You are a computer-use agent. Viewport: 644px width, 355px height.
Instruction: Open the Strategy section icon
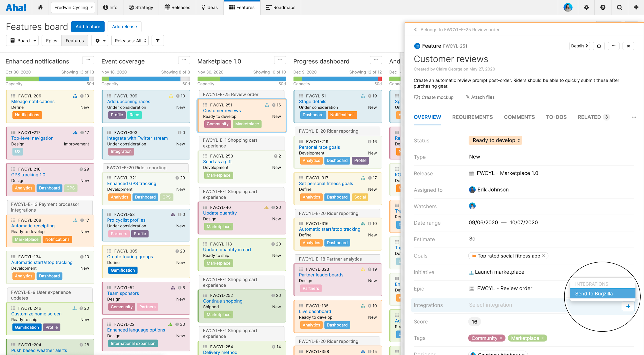(132, 7)
